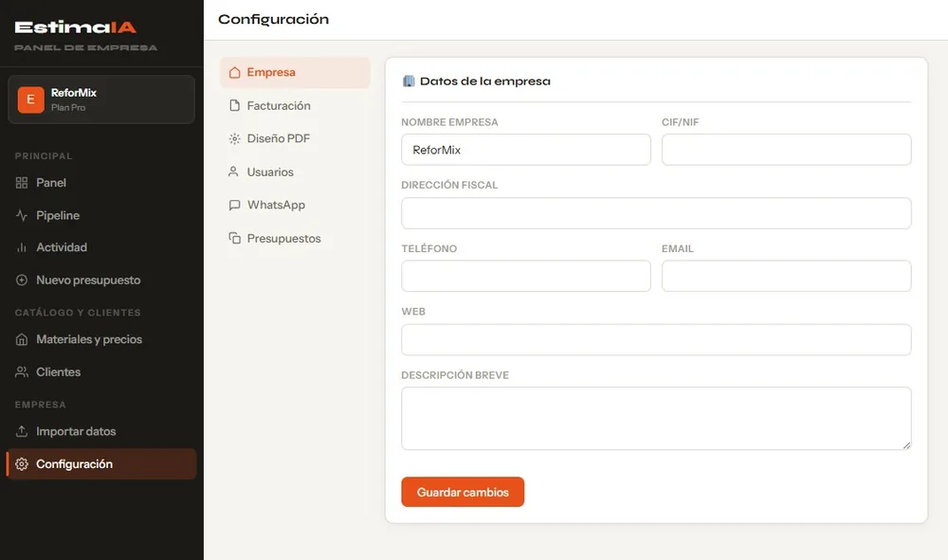Click the Nuevo presupuesto plus-circle icon
The image size is (948, 560).
[x=22, y=280]
